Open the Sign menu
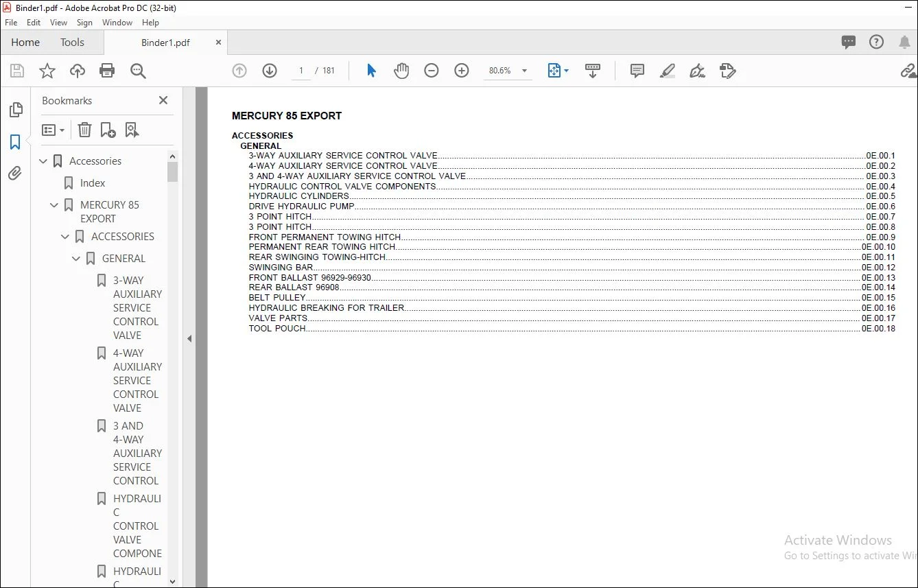The image size is (918, 588). point(84,23)
